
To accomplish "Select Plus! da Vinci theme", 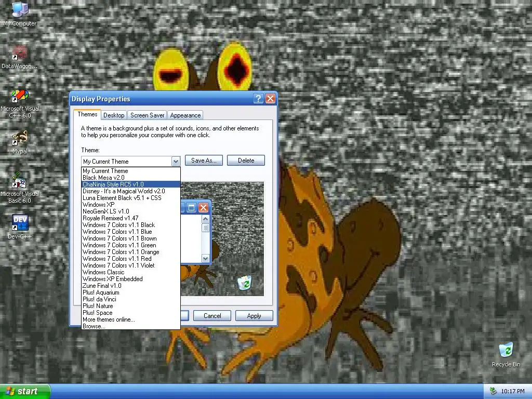I will click(x=130, y=300).
